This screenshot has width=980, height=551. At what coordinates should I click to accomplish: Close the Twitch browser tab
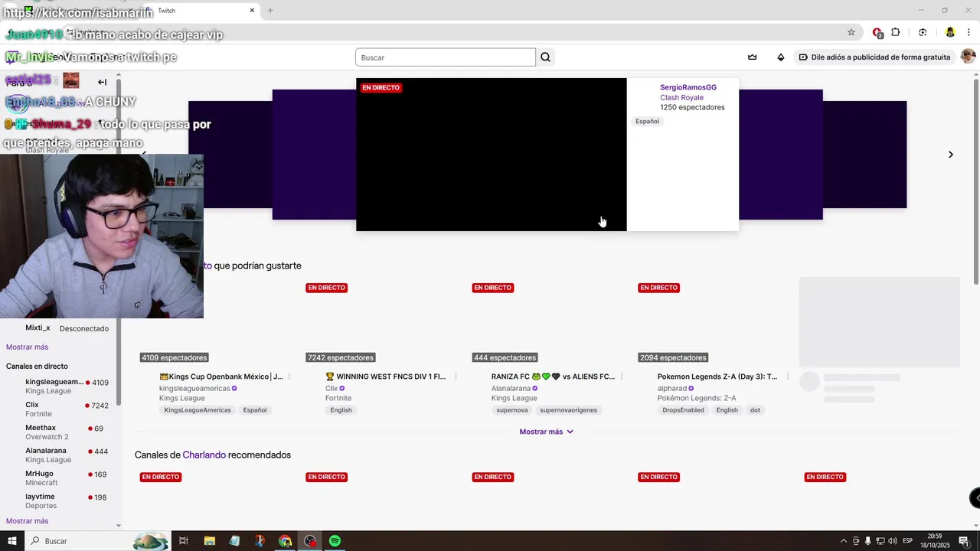click(x=252, y=11)
